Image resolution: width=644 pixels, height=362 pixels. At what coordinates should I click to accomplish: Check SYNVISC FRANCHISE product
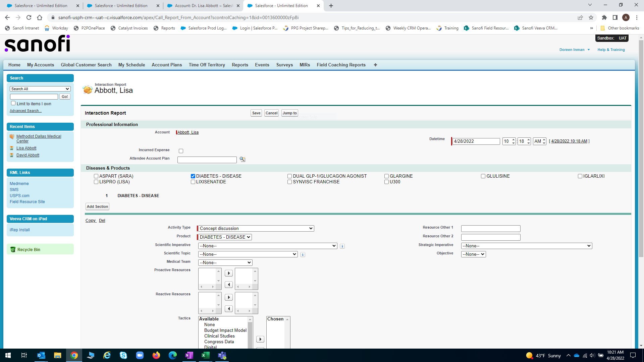290,182
